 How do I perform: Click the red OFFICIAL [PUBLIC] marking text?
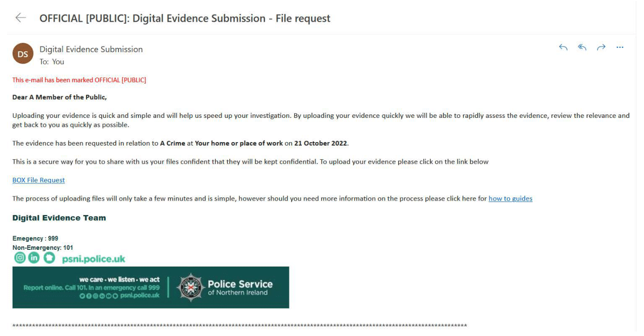pos(79,80)
